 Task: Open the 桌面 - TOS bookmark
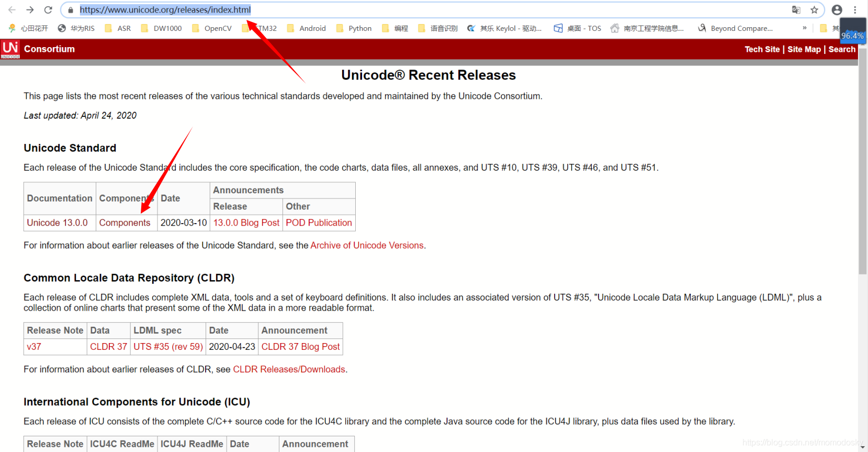pos(578,28)
